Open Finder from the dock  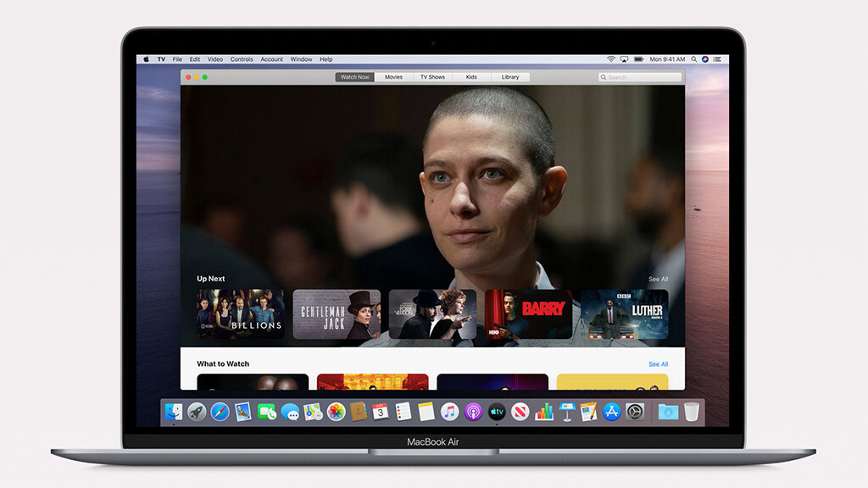pos(173,412)
